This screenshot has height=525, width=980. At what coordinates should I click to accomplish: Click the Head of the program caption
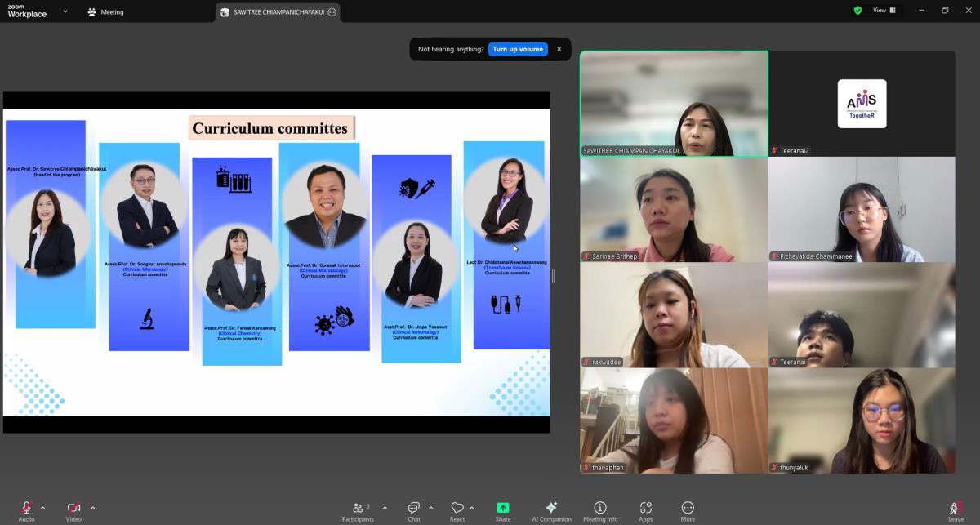click(57, 174)
